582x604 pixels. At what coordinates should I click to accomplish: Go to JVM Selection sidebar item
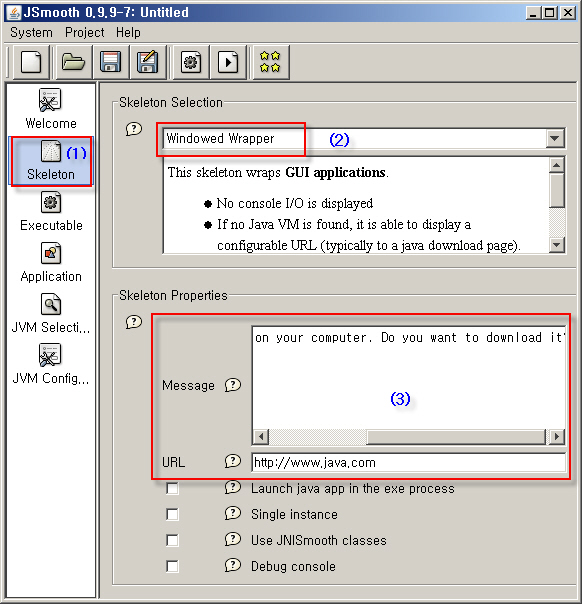click(51, 314)
